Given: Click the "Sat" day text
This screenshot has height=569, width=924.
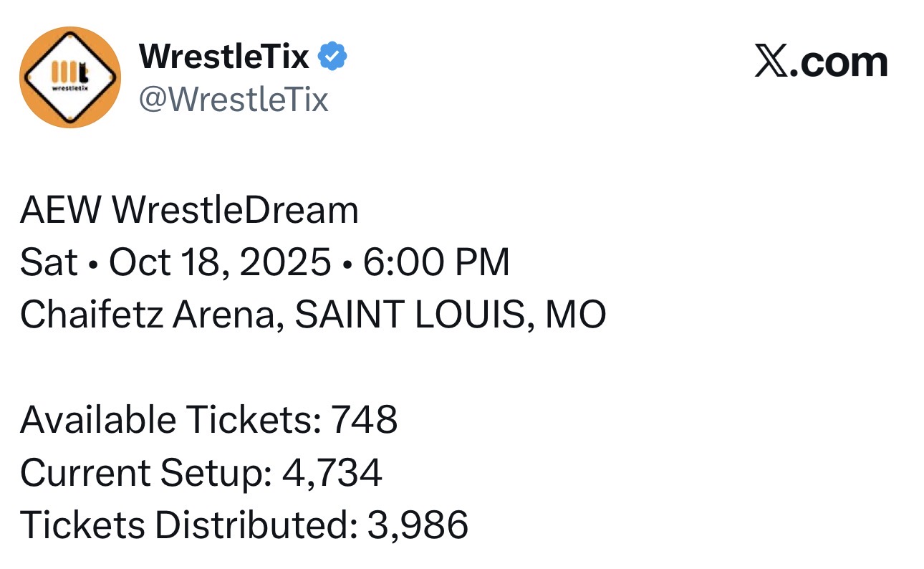Looking at the screenshot, I should tap(49, 262).
